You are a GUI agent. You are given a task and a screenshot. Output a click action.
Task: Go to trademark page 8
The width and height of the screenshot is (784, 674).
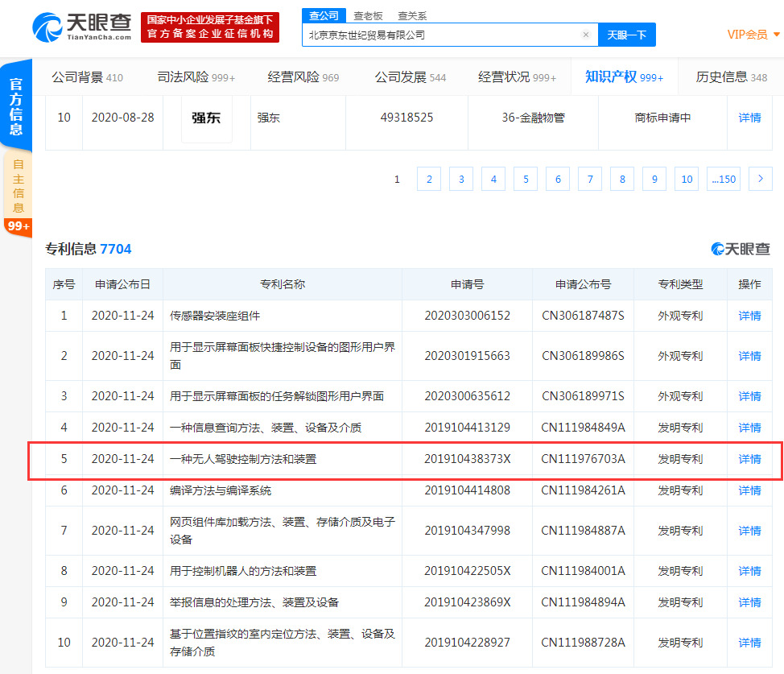click(x=622, y=179)
